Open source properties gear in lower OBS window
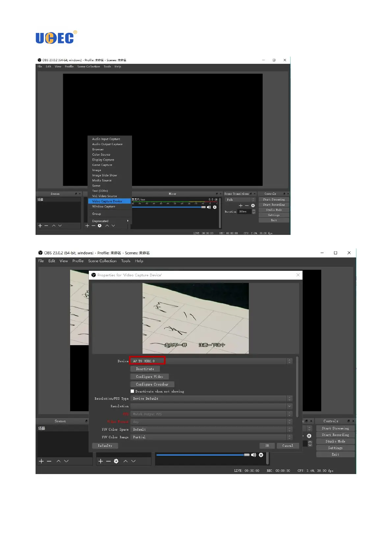This screenshot has width=392, height=554. 116,461
